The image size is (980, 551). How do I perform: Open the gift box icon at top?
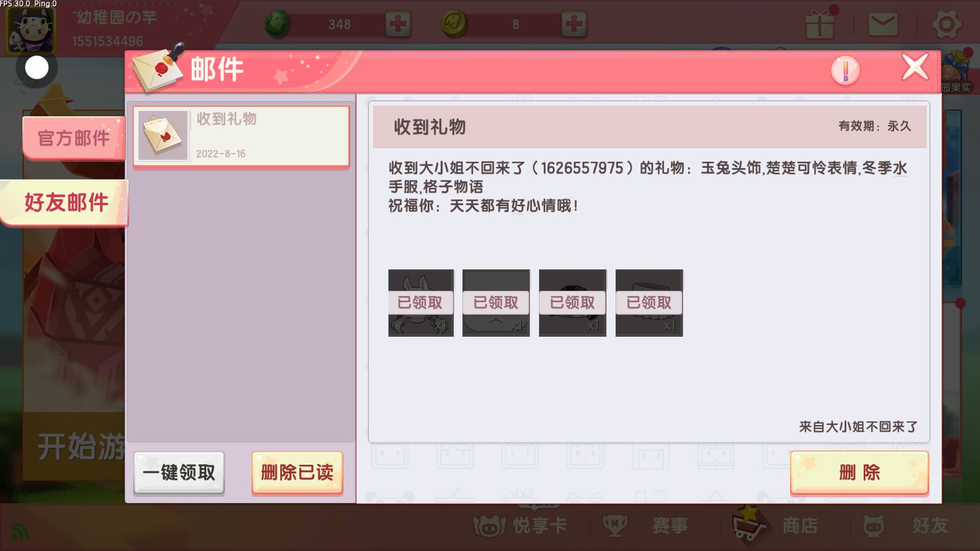[x=820, y=23]
